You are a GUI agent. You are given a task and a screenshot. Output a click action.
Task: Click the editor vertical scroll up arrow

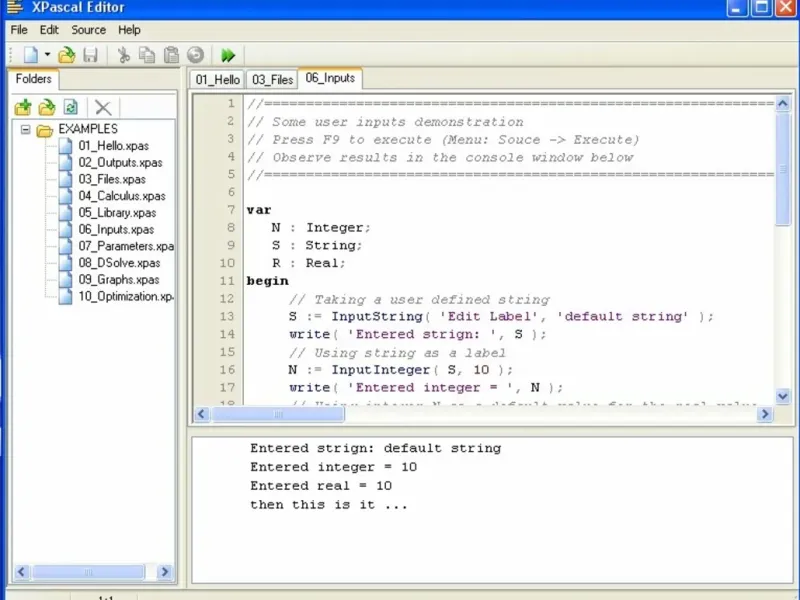[x=783, y=104]
